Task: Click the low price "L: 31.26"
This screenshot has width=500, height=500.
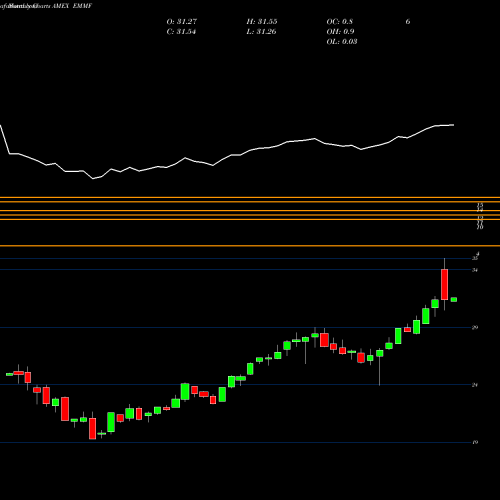Action: 261,32
